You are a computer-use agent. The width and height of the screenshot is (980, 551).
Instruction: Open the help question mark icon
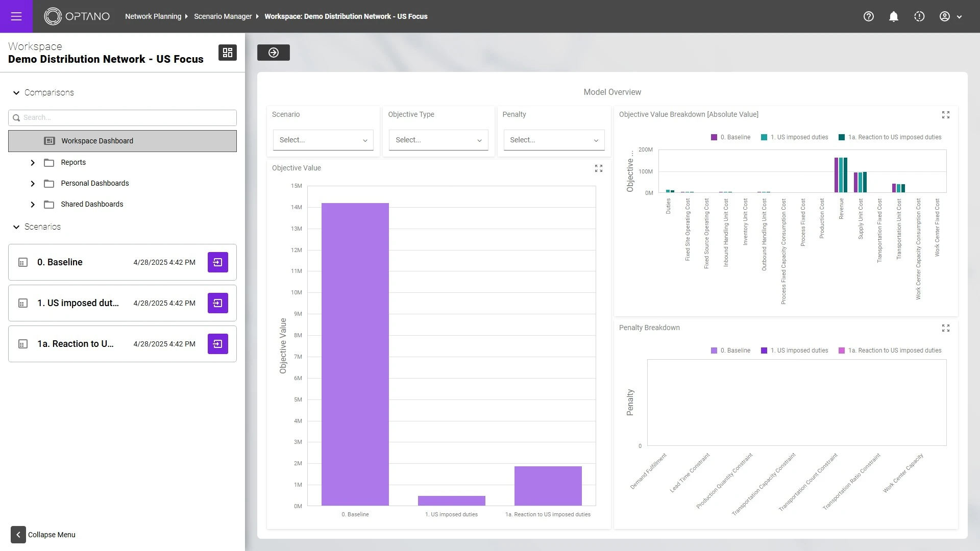coord(869,16)
